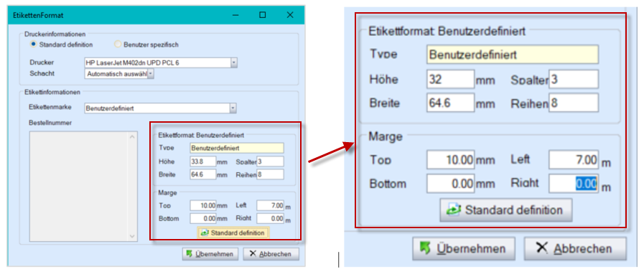Click the Breite field in the small dialog

(203, 175)
